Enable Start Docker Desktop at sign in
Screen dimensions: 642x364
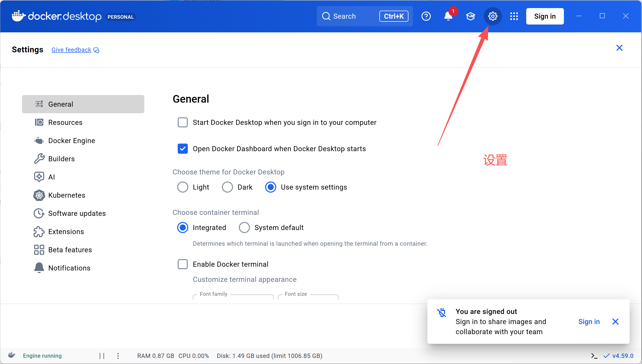coord(182,122)
